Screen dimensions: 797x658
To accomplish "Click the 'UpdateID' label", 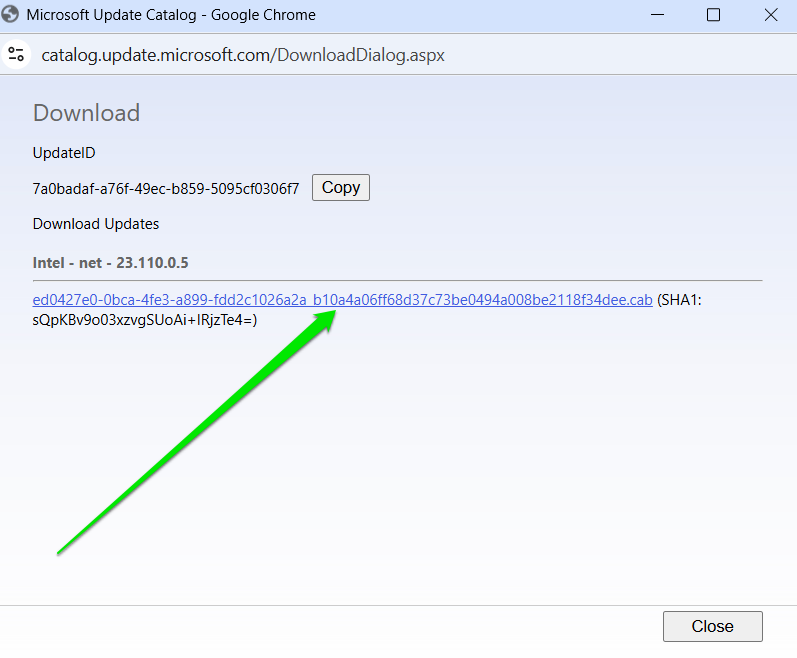I will (64, 153).
